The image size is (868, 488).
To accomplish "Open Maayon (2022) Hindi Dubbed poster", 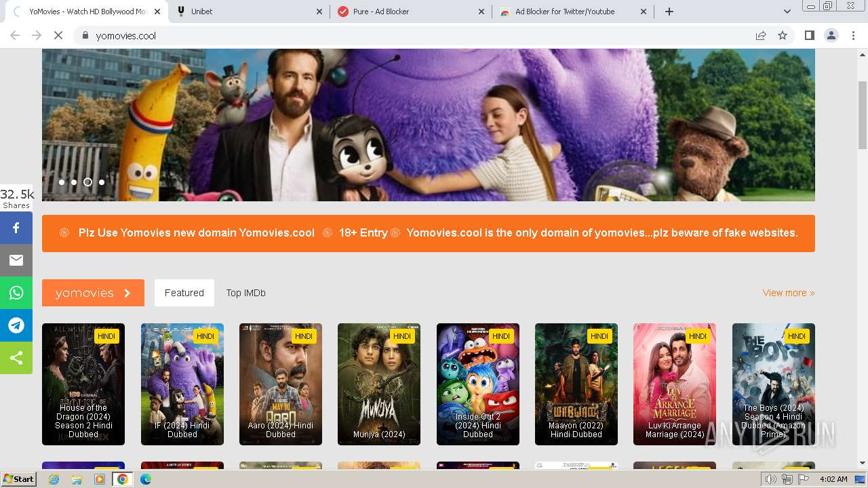I will pos(576,384).
